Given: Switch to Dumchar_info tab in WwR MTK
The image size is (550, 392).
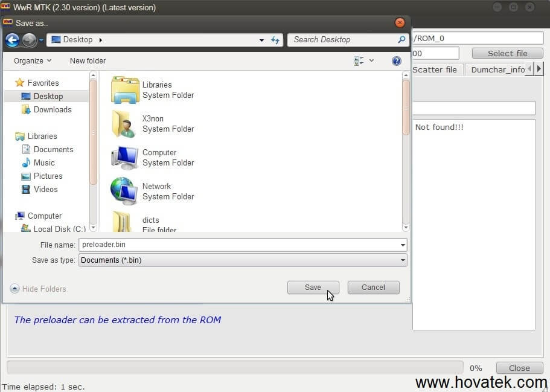Looking at the screenshot, I should click(497, 69).
